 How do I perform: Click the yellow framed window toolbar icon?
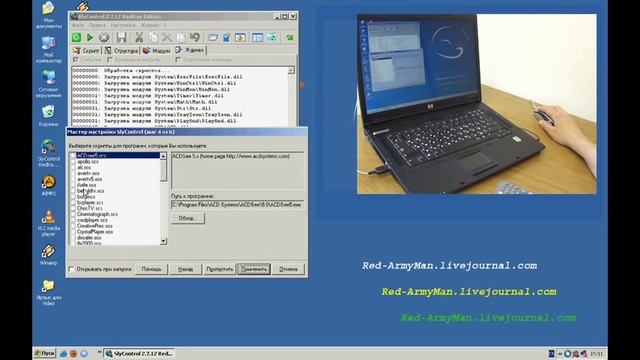240,38
